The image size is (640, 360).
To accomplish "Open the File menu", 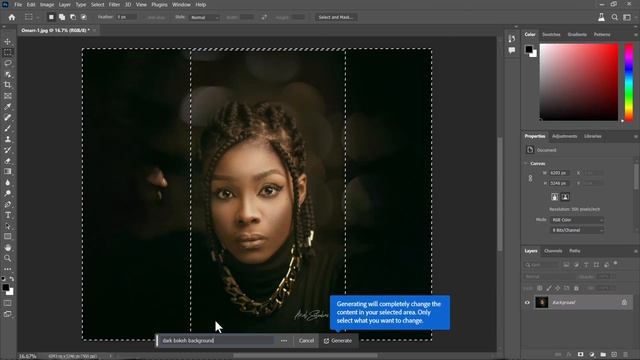I will click(18, 4).
